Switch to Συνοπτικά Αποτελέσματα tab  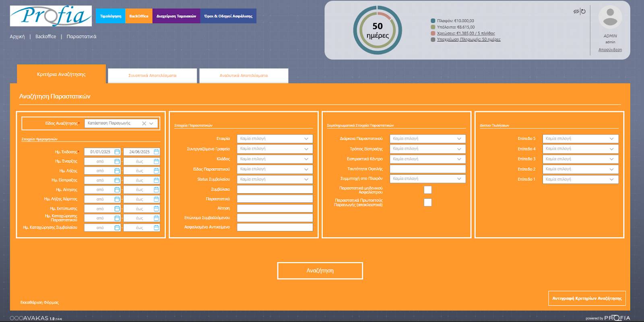(152, 76)
